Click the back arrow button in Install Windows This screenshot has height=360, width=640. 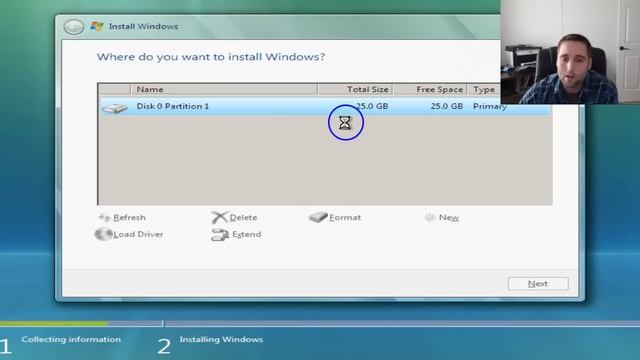(x=74, y=27)
